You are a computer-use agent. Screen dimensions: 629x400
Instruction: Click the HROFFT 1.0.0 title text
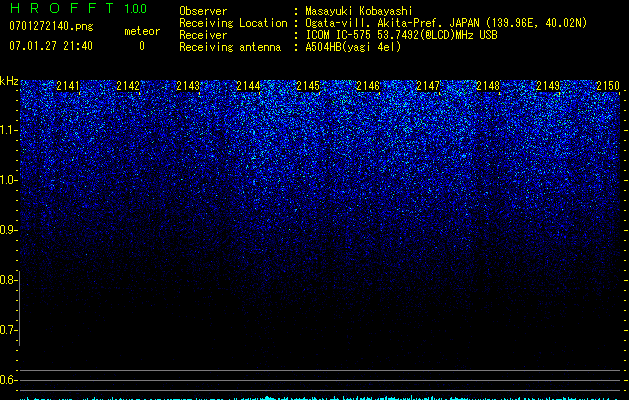click(78, 8)
